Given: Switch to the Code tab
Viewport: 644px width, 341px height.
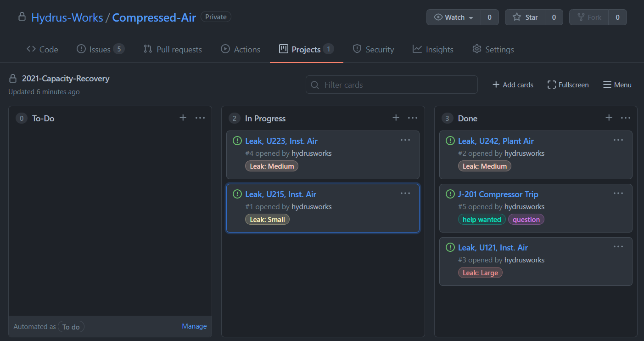Looking at the screenshot, I should click(x=42, y=49).
